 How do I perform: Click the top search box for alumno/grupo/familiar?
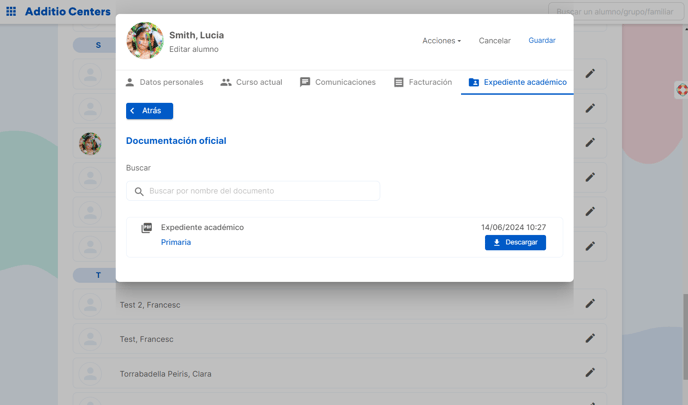click(616, 12)
